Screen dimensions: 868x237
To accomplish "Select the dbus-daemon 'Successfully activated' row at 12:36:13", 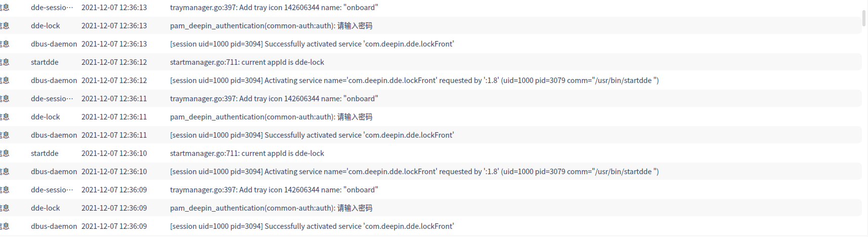I will tap(430, 44).
